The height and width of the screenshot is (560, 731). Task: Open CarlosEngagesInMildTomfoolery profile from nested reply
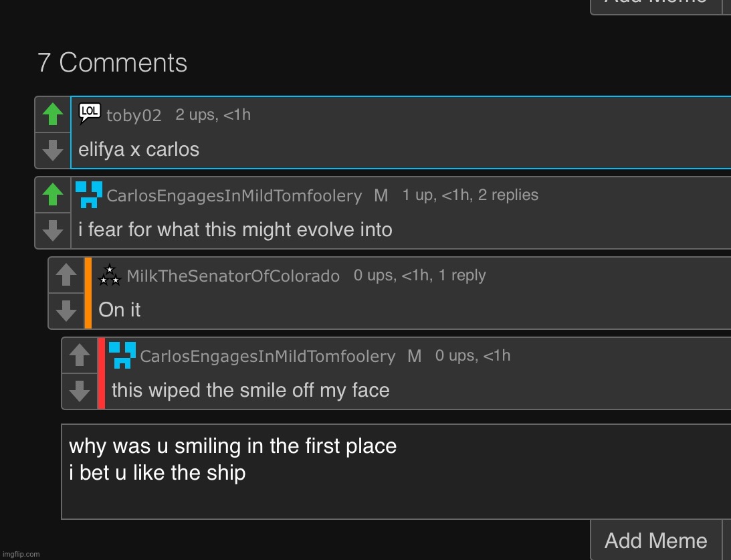[268, 356]
